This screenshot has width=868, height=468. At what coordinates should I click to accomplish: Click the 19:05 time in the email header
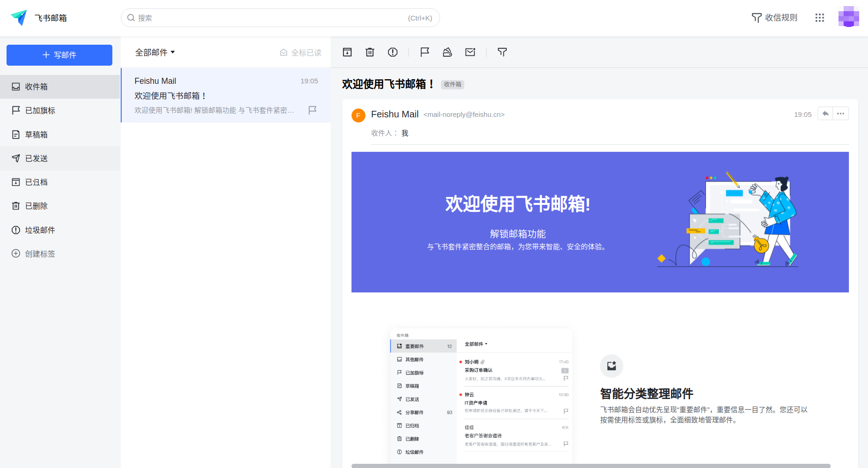(803, 115)
